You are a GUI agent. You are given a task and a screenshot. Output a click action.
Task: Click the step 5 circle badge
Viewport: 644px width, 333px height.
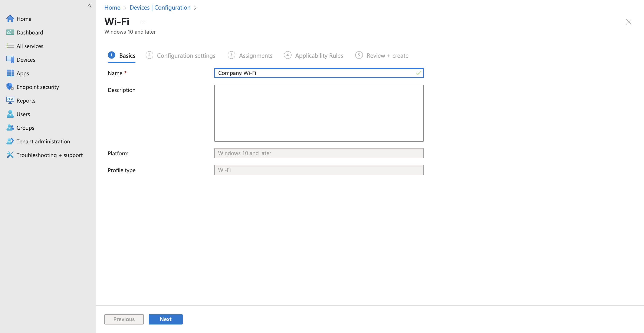[x=359, y=55]
